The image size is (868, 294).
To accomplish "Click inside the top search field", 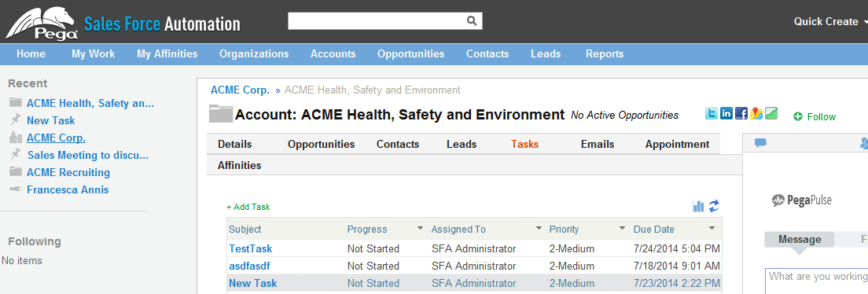I will click(x=377, y=21).
